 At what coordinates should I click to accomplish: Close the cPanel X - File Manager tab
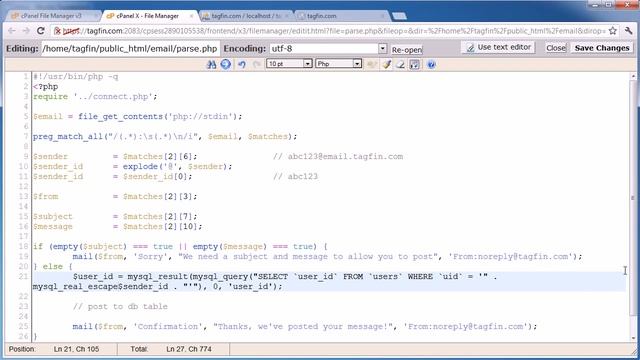click(191, 16)
